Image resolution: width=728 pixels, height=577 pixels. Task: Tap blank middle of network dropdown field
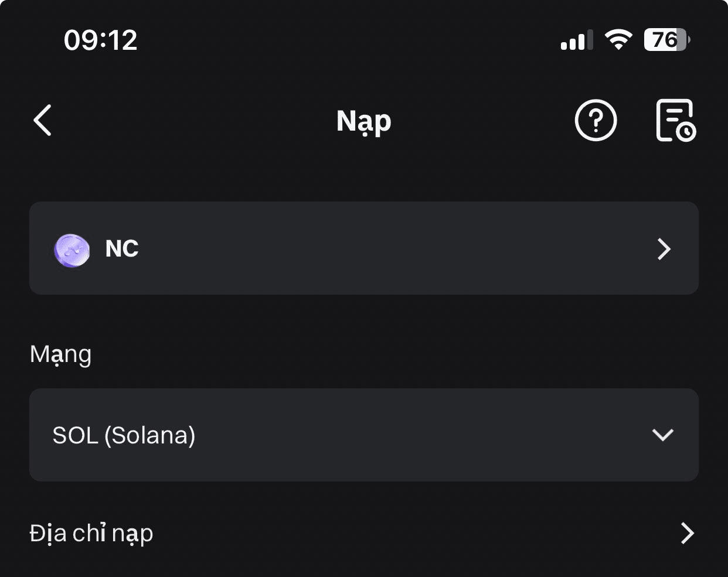410,435
